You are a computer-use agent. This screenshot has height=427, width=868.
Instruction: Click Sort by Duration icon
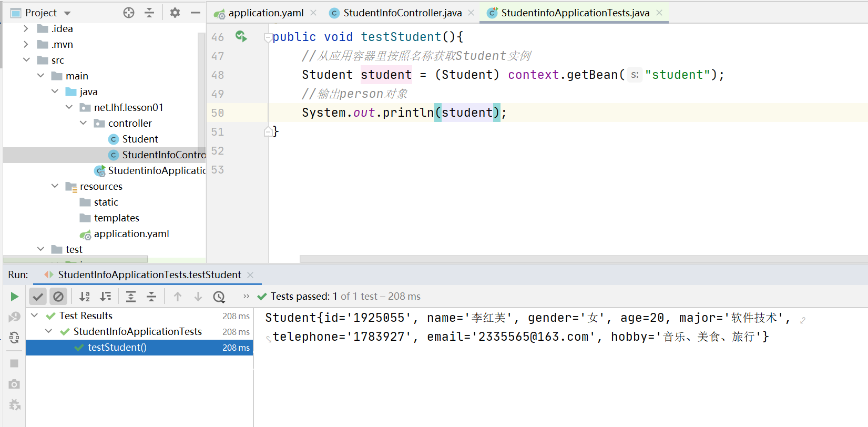click(x=106, y=297)
